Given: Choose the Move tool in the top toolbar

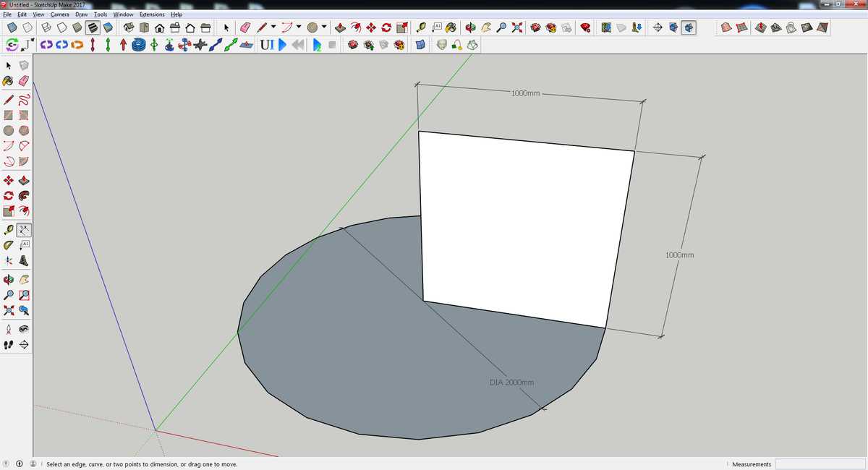Looking at the screenshot, I should coord(371,27).
